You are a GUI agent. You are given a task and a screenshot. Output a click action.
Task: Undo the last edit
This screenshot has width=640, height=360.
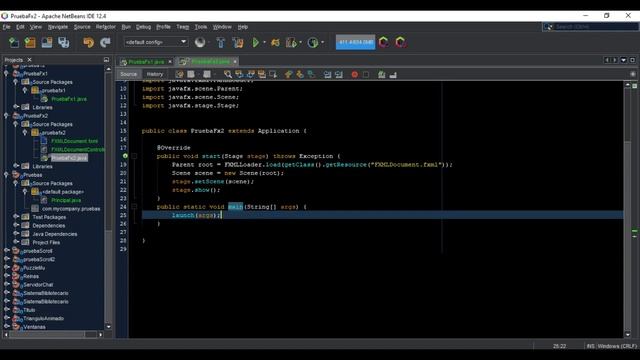[x=88, y=42]
